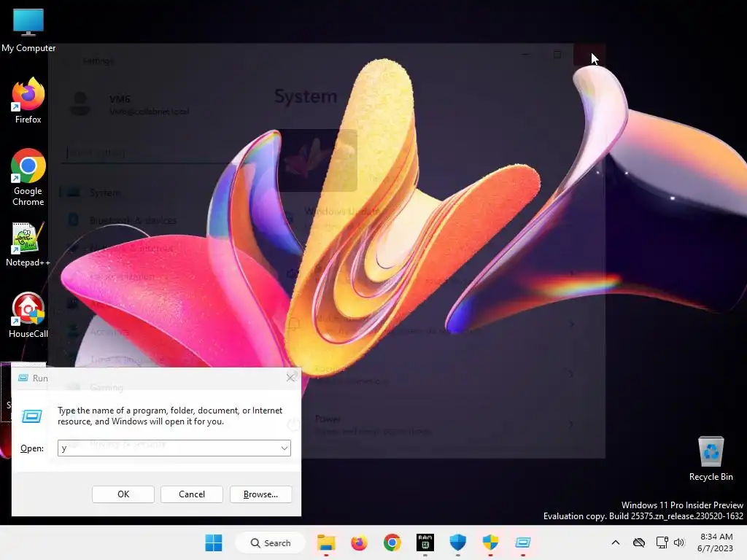The width and height of the screenshot is (747, 560).
Task: Show hidden system tray icons
Action: [616, 542]
